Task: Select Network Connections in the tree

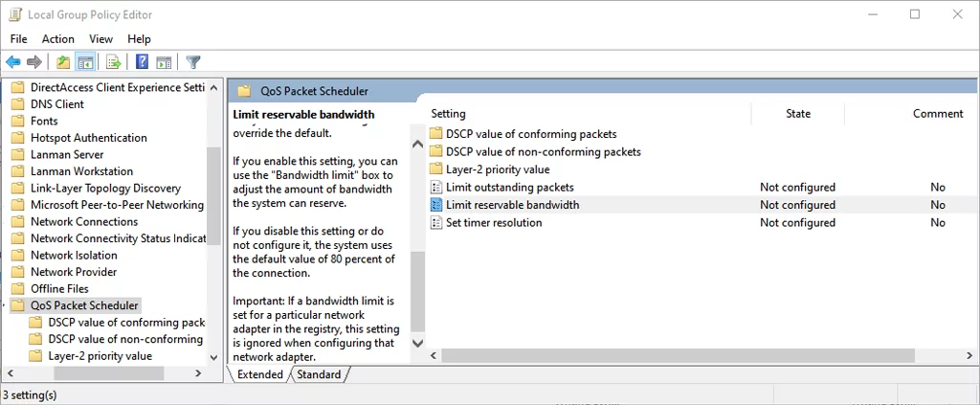Action: pyautogui.click(x=84, y=222)
